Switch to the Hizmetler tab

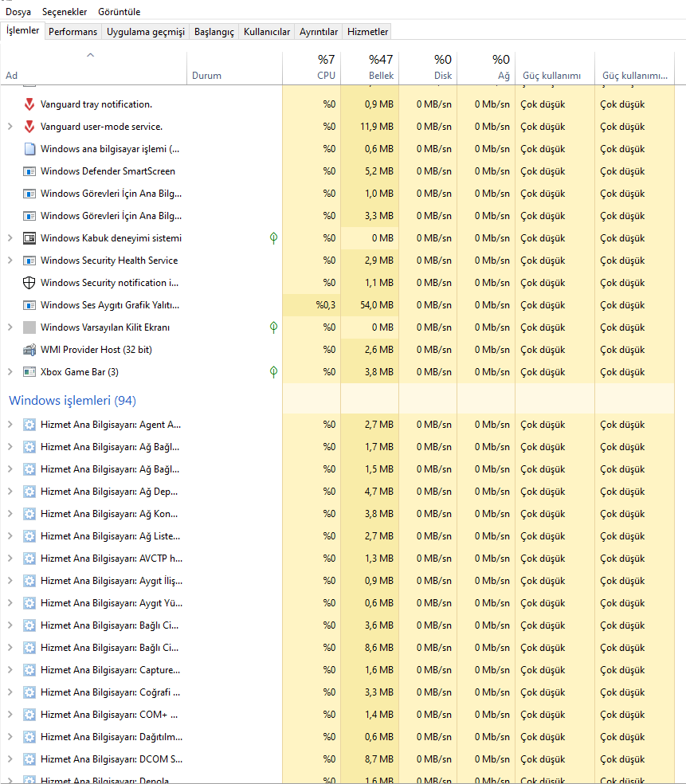pos(367,32)
